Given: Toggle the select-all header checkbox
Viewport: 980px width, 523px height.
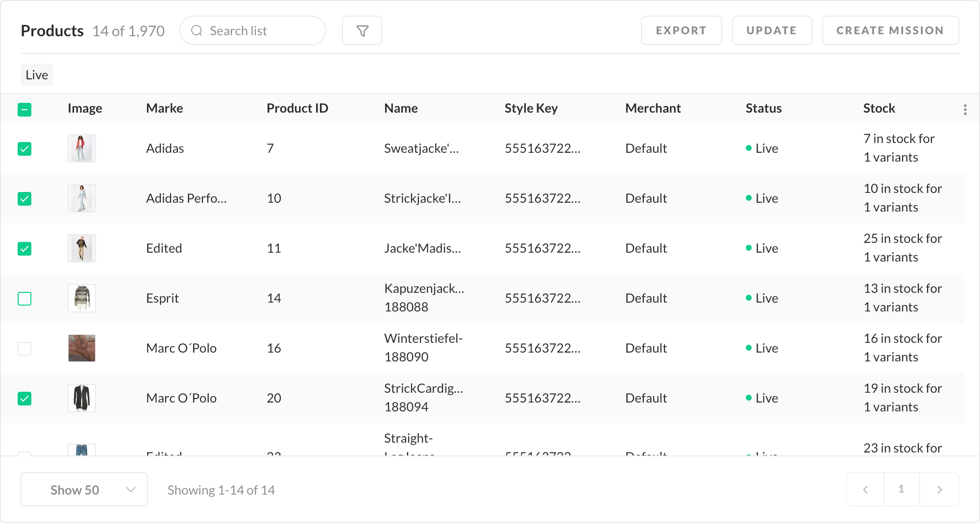Looking at the screenshot, I should 24,110.
